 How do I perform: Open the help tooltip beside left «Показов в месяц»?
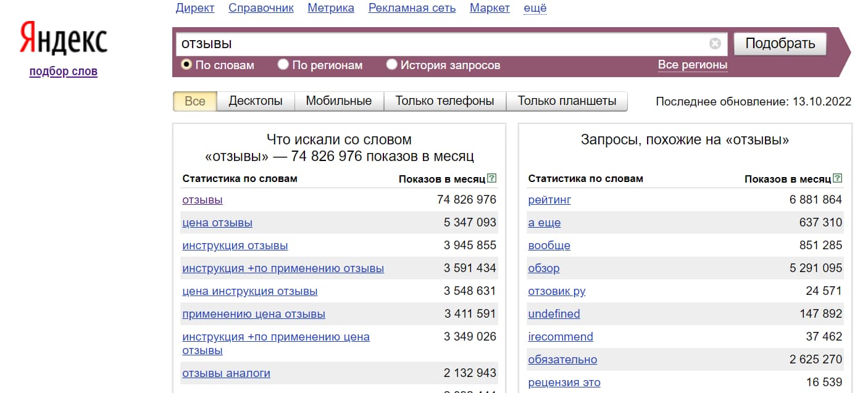[x=491, y=178]
